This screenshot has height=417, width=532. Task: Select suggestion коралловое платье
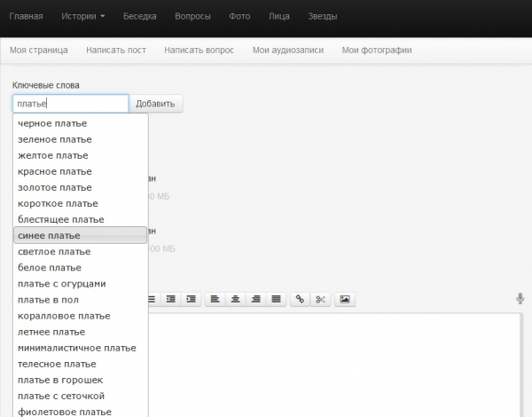(x=81, y=316)
